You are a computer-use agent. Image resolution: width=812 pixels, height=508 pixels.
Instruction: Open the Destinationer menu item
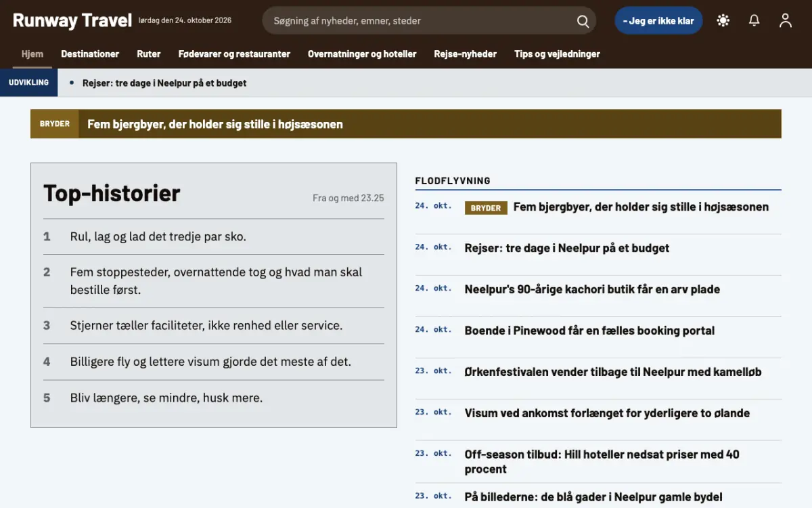90,54
